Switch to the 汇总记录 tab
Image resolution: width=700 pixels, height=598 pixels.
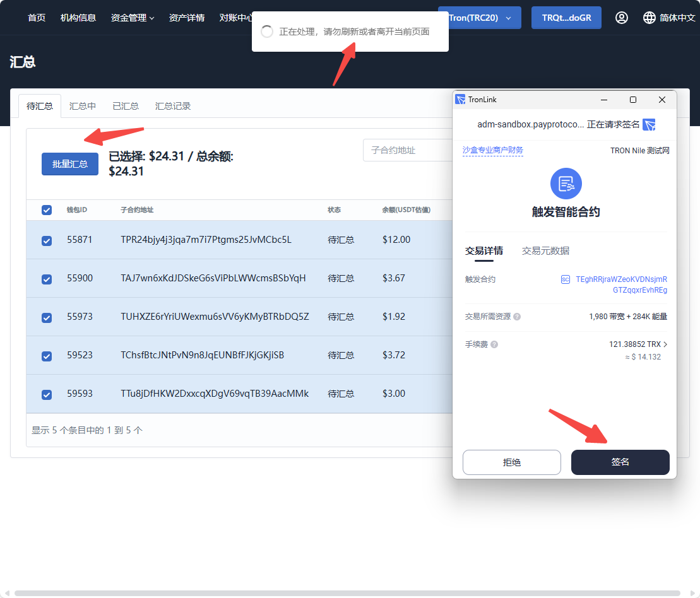pyautogui.click(x=173, y=106)
